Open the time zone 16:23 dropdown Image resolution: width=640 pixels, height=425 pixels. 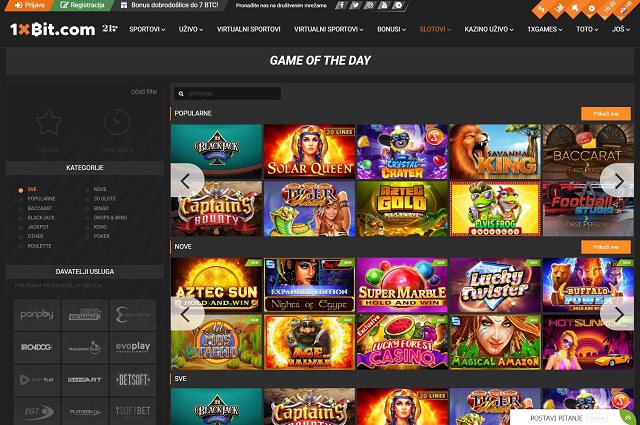click(x=608, y=9)
